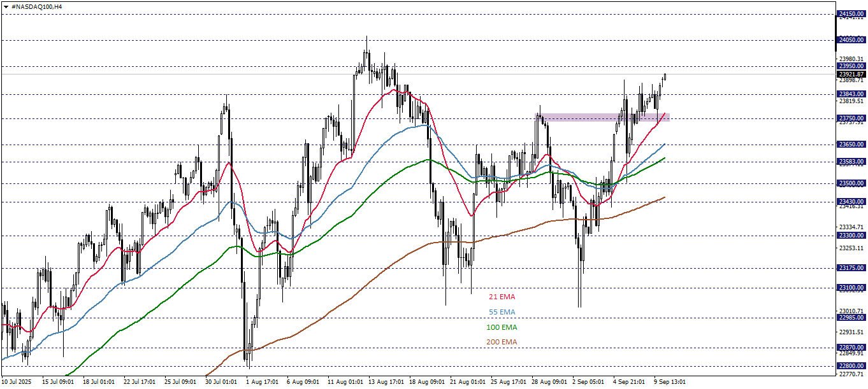Click the 13 Aug 17:01 time label

(x=385, y=382)
